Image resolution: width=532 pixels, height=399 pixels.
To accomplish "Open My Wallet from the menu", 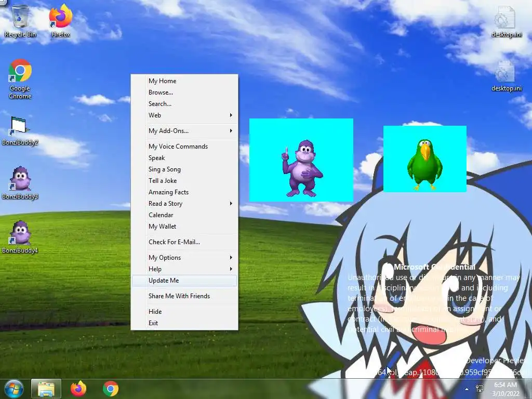I will [184, 227].
